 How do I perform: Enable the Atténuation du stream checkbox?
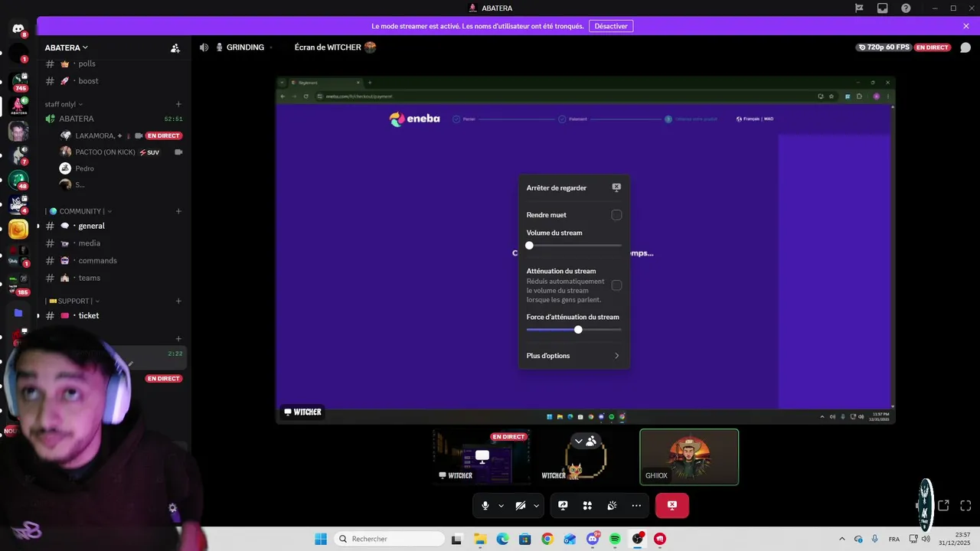click(616, 285)
